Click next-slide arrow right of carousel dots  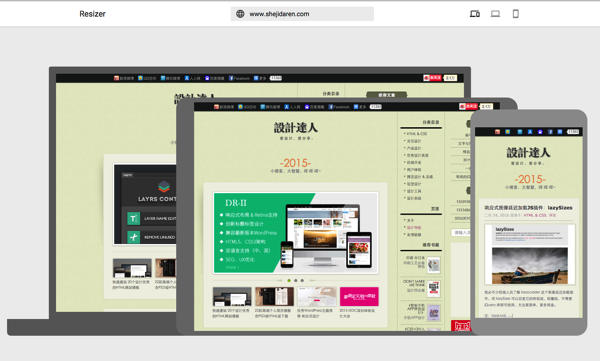point(312,281)
